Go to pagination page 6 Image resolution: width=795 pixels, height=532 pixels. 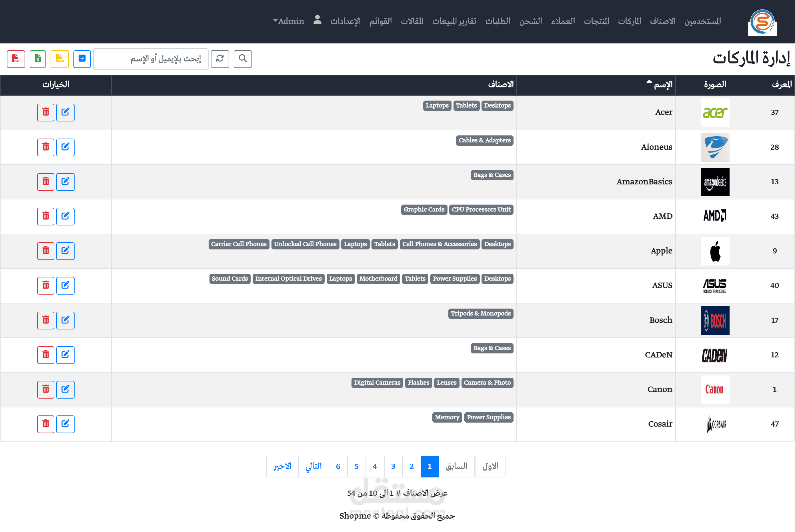point(338,467)
